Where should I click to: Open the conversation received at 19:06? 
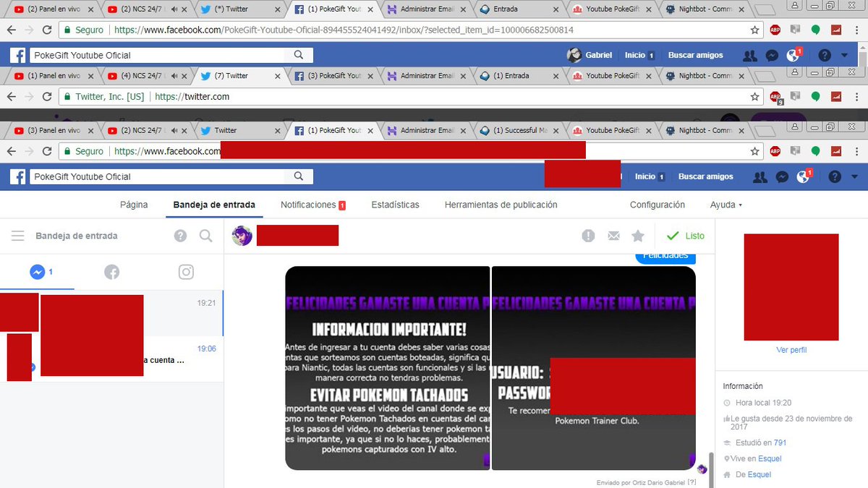[111, 359]
